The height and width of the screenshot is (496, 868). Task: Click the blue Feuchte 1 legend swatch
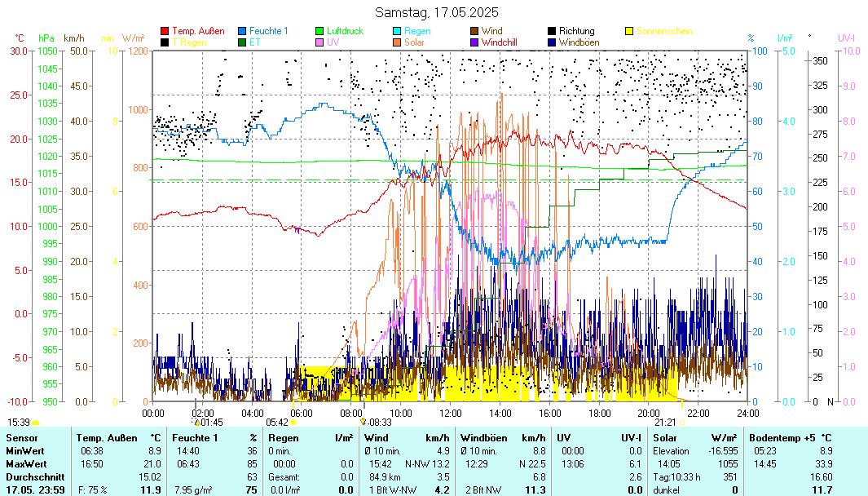pos(243,31)
